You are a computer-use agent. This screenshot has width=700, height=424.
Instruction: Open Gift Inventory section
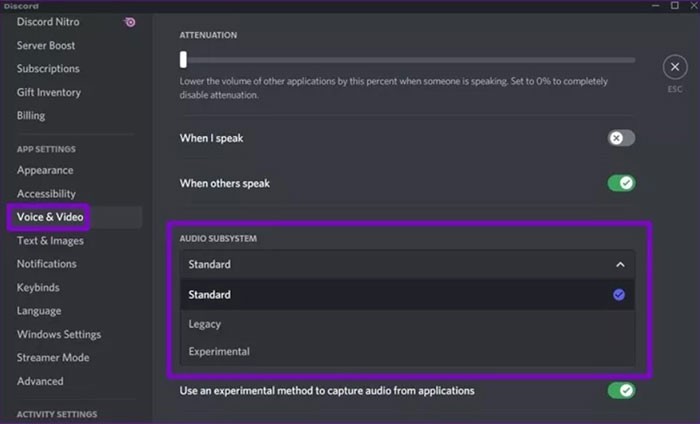pos(48,92)
